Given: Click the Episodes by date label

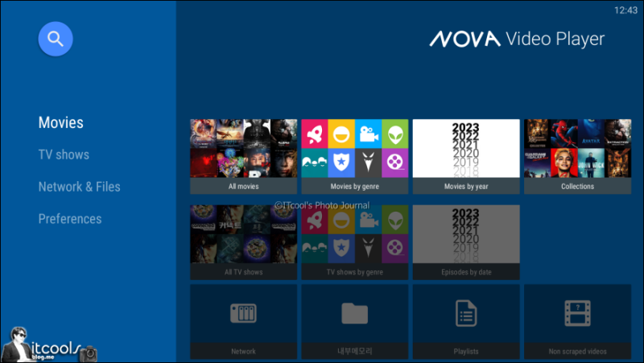Looking at the screenshot, I should tap(466, 272).
